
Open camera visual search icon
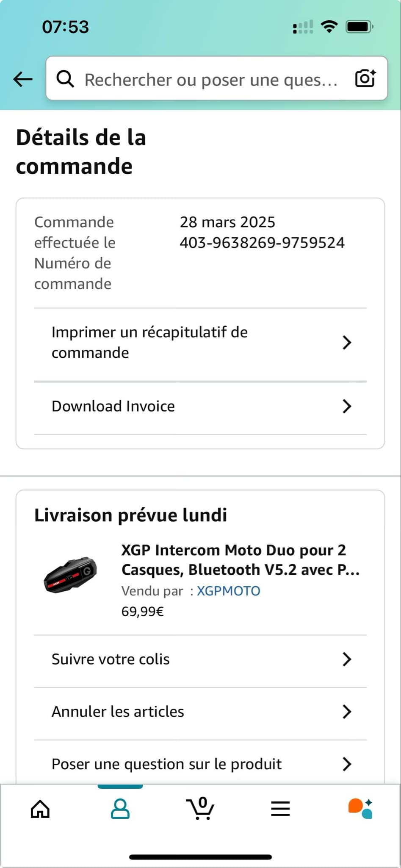(x=365, y=78)
